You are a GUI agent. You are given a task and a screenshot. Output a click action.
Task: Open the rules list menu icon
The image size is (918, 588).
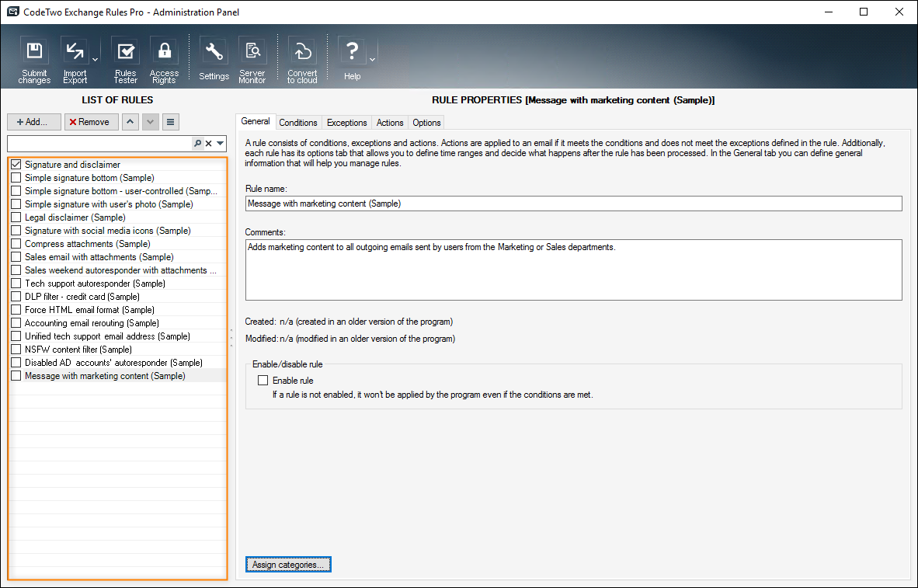point(170,122)
